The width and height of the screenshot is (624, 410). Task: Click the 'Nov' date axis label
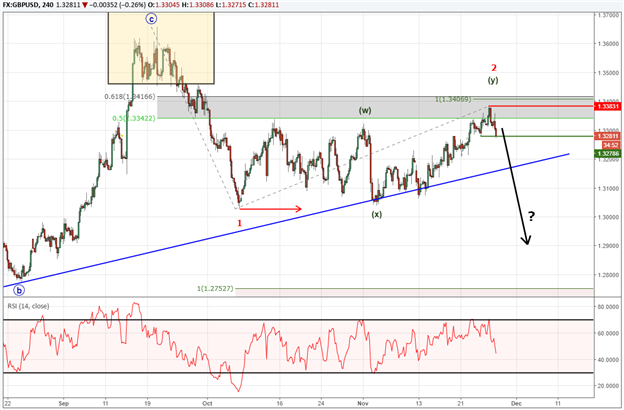(363, 403)
